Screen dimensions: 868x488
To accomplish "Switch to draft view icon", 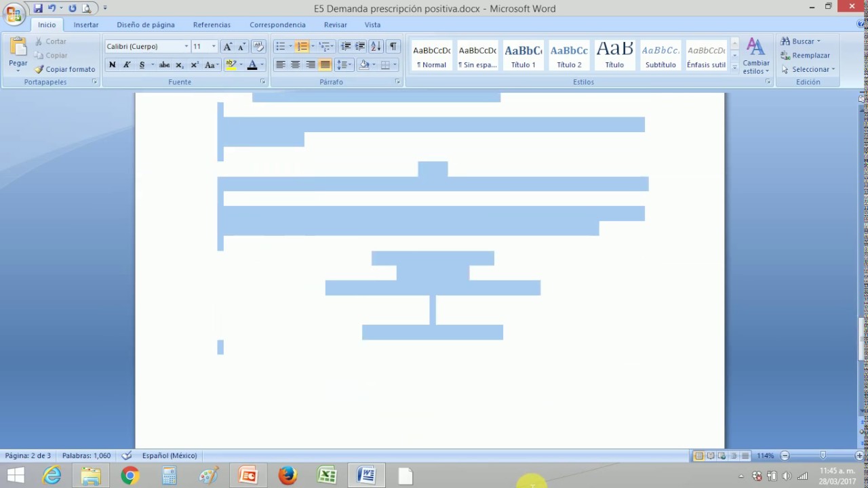I will (745, 456).
